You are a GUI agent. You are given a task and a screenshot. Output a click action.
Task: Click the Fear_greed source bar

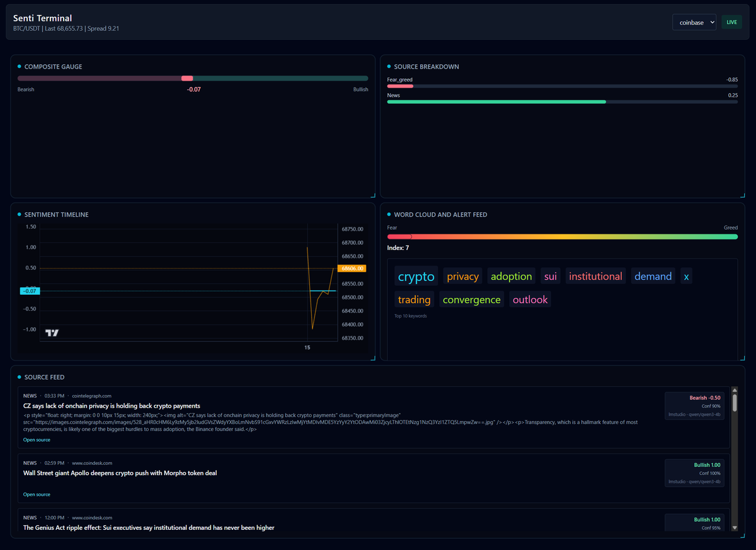[562, 86]
